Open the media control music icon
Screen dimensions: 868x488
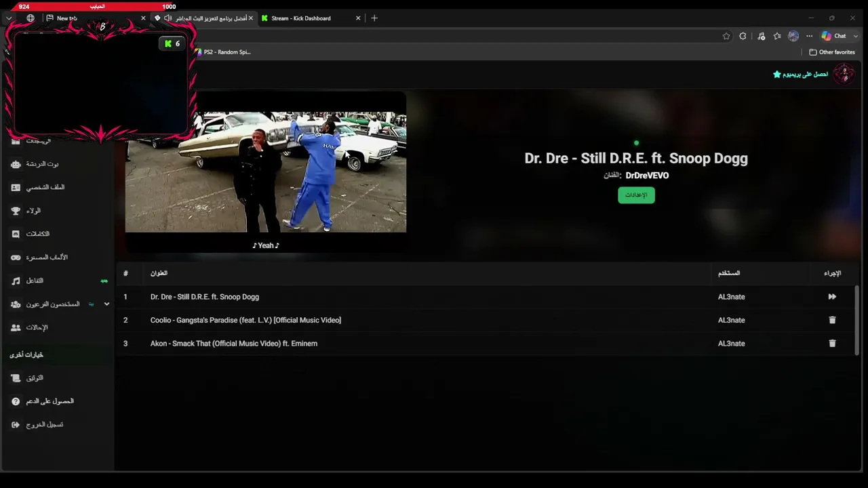(761, 36)
